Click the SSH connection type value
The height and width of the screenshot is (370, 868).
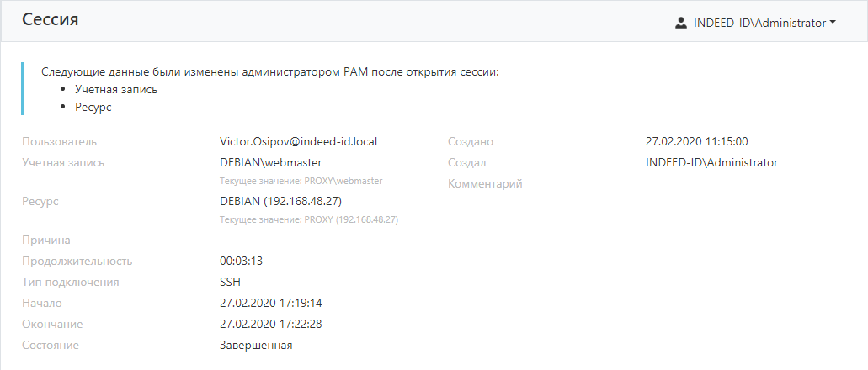[231, 282]
